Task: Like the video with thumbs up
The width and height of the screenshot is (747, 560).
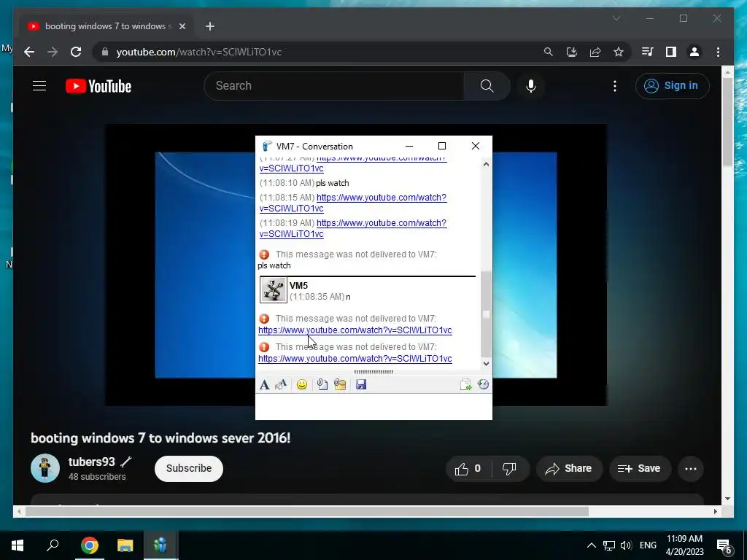Action: 468,469
